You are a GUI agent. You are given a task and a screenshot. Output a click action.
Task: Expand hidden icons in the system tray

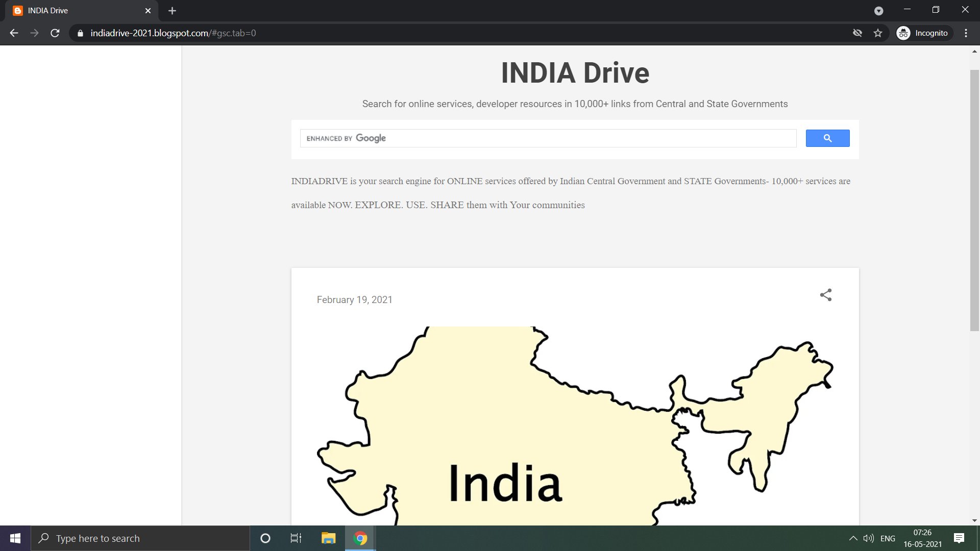click(852, 538)
